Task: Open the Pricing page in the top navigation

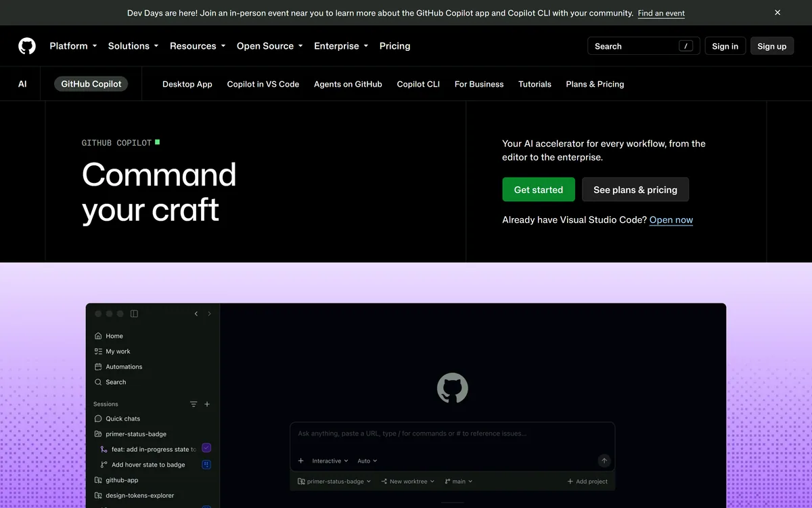Action: 394,46
